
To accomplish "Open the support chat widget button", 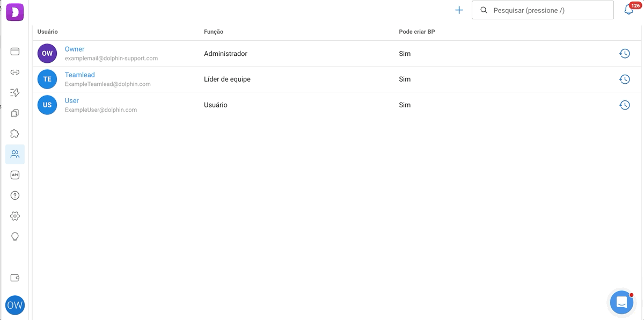I will 621,302.
